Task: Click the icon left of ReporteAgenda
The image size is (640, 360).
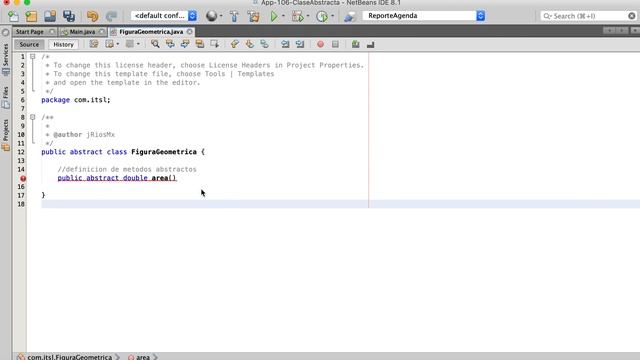Action: click(x=350, y=16)
